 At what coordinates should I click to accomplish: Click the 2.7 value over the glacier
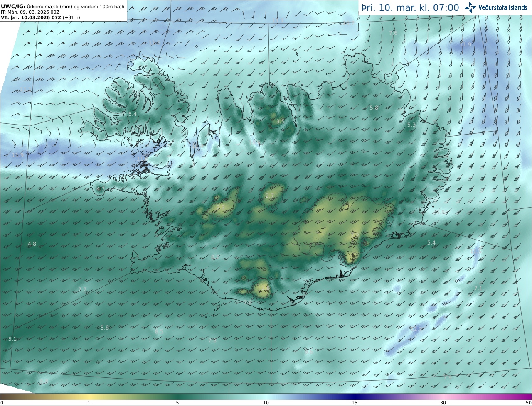click(270, 196)
